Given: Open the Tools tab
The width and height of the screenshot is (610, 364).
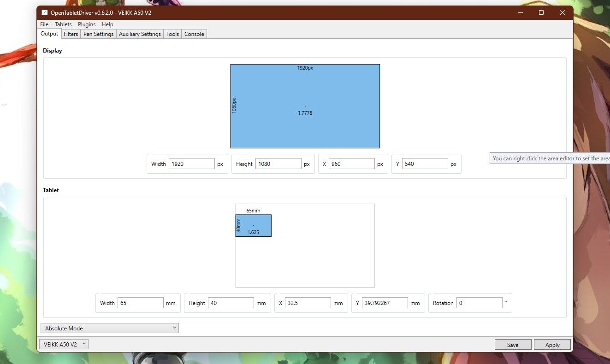Looking at the screenshot, I should pyautogui.click(x=172, y=34).
